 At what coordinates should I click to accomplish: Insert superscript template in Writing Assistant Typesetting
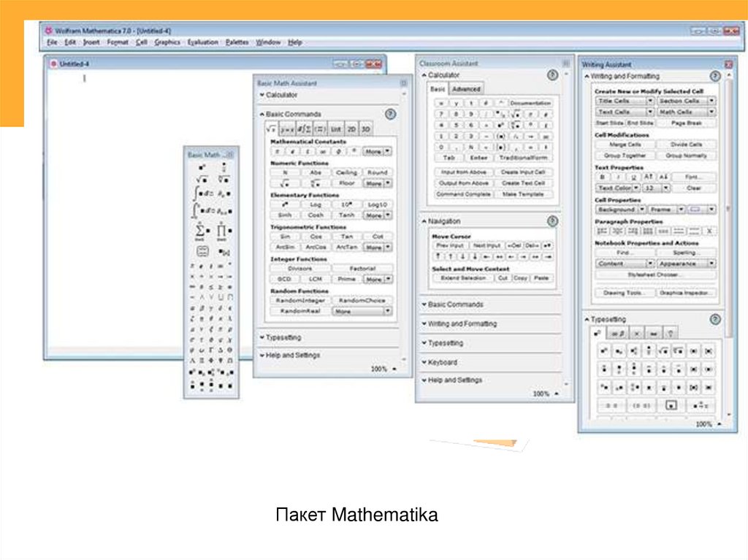coord(604,351)
